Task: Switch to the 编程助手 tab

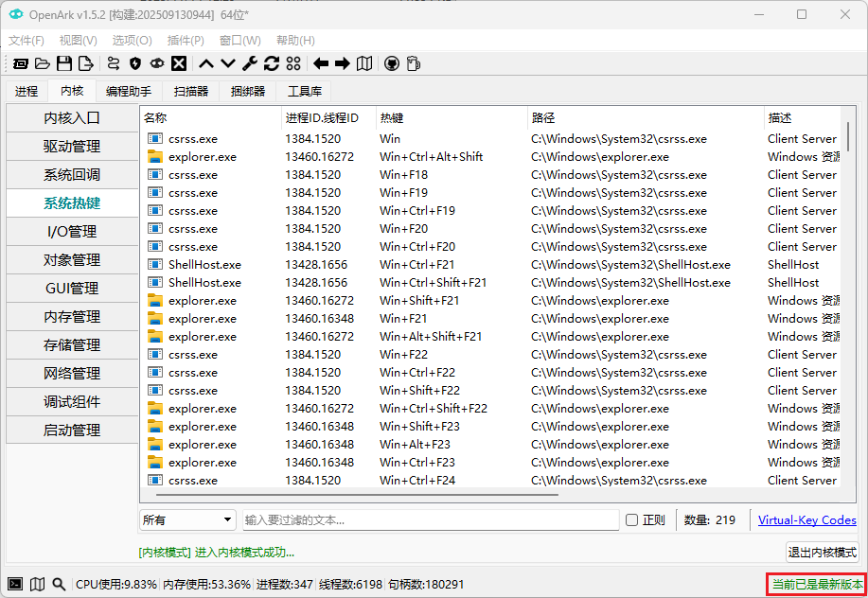Action: [x=129, y=91]
